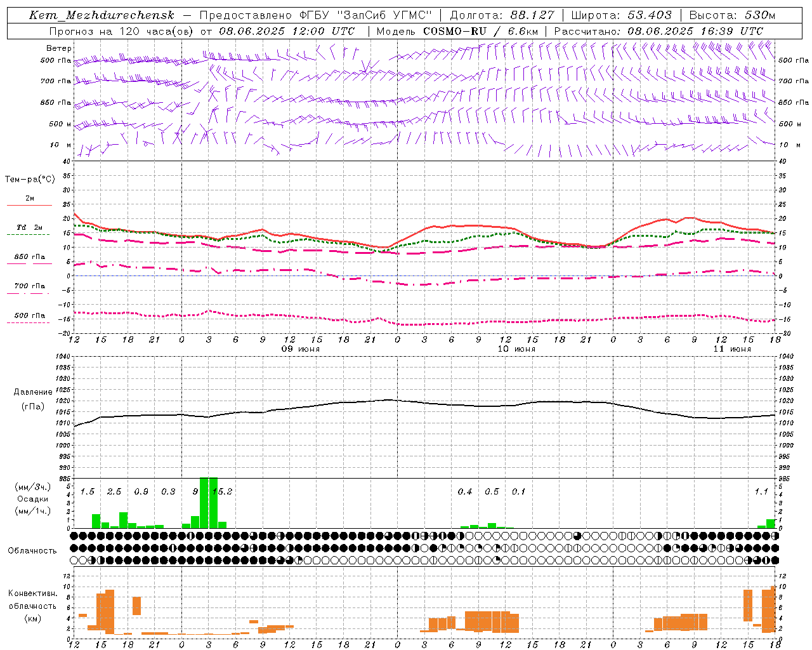
Task: Click the 40 tick atop left temperature axis
Action: pyautogui.click(x=66, y=161)
